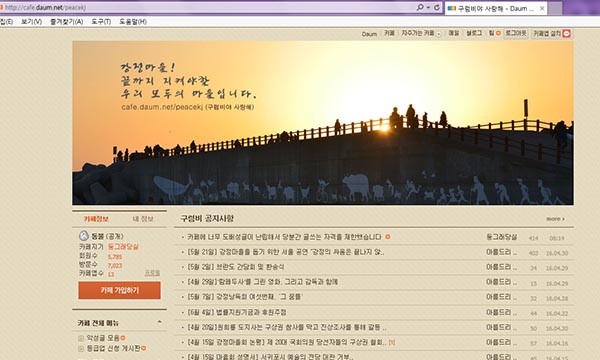
Task: Click the more link for notices
Action: pos(555,219)
